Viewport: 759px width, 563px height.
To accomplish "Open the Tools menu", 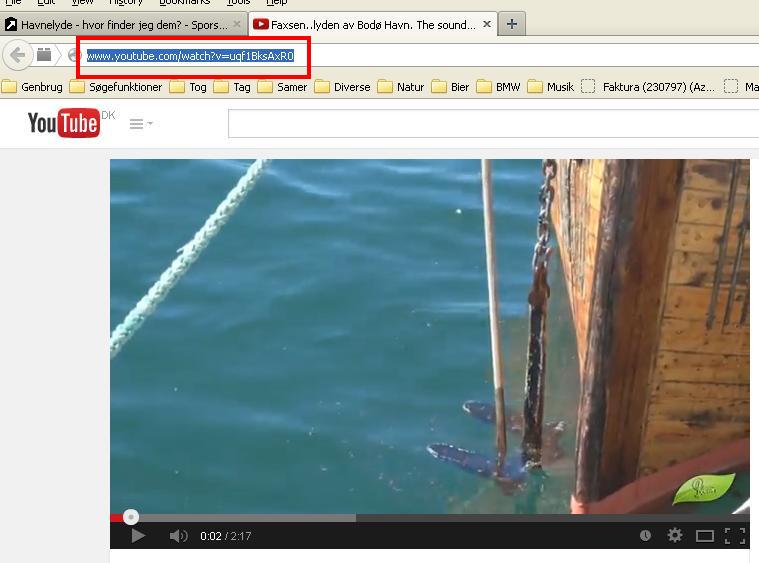I will coord(238,2).
